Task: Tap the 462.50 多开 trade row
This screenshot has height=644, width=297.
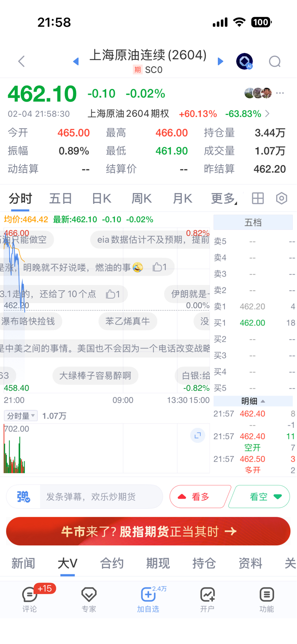Action: (x=254, y=464)
